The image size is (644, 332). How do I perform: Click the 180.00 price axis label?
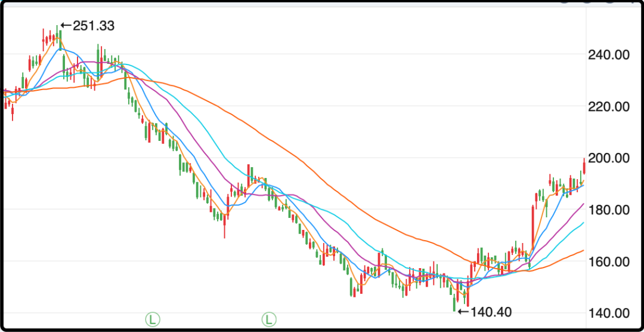(609, 210)
